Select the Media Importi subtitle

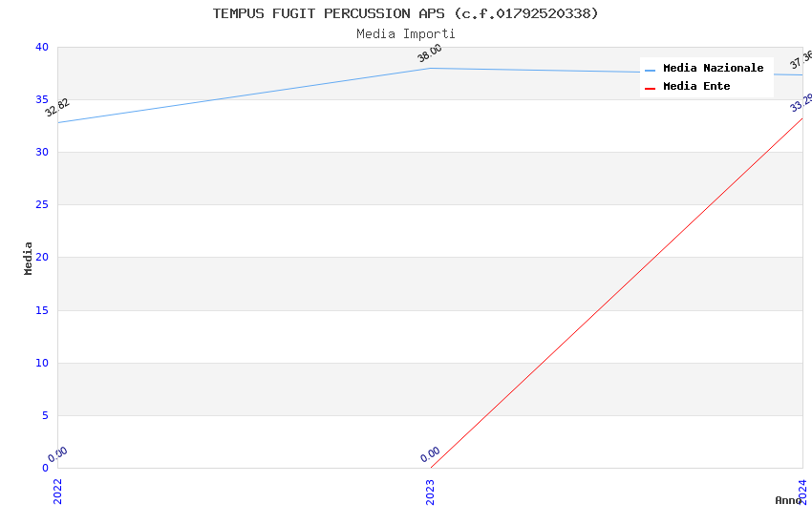coord(405,34)
